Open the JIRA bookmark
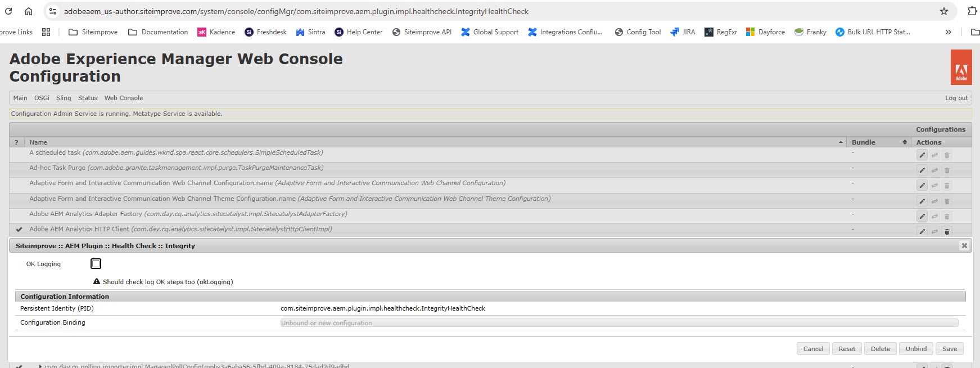The width and height of the screenshot is (980, 368). click(x=683, y=32)
